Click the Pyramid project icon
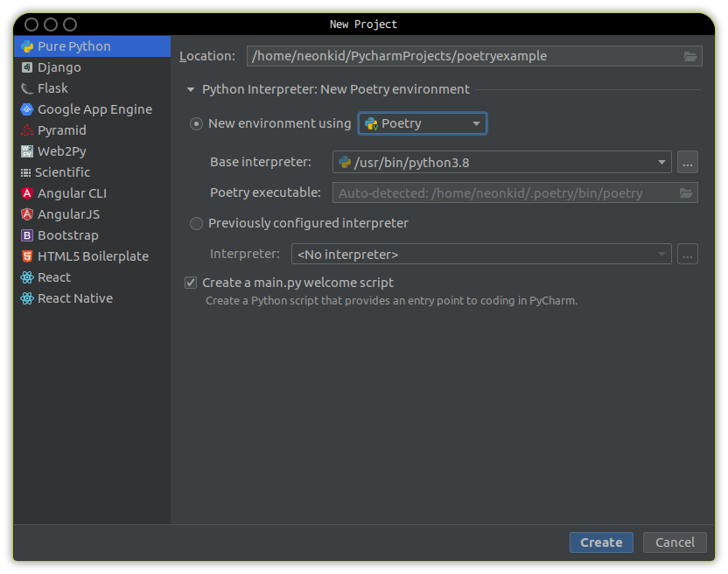Image resolution: width=728 pixels, height=574 pixels. click(x=27, y=130)
